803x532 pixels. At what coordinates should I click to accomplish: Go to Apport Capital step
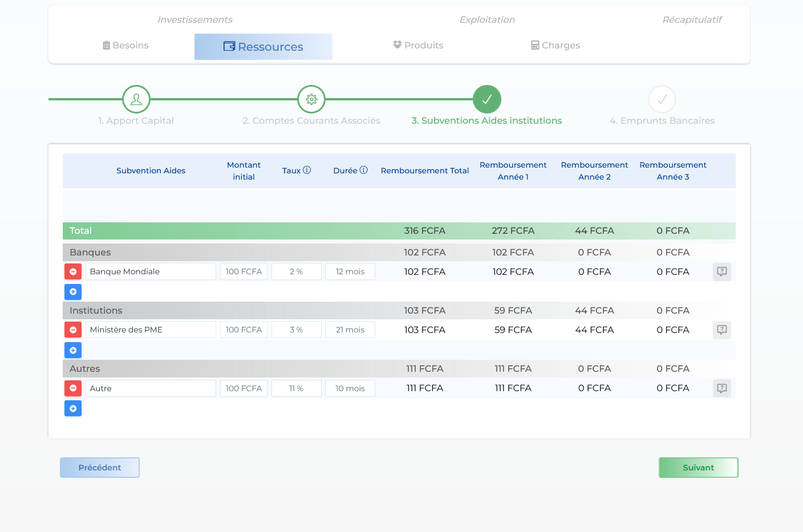(x=136, y=99)
